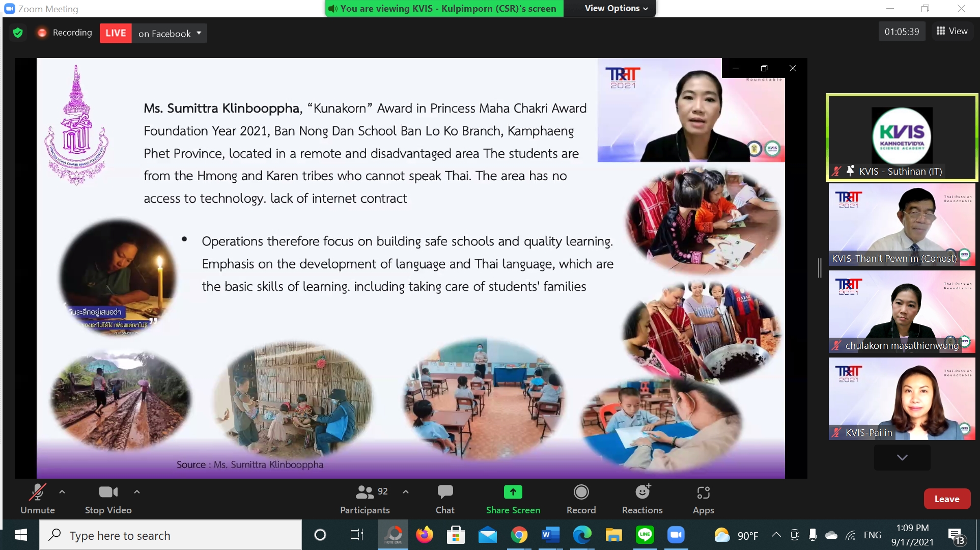This screenshot has height=550, width=980.
Task: Click the muted mic icon on chulakorn tile
Action: [x=836, y=346]
